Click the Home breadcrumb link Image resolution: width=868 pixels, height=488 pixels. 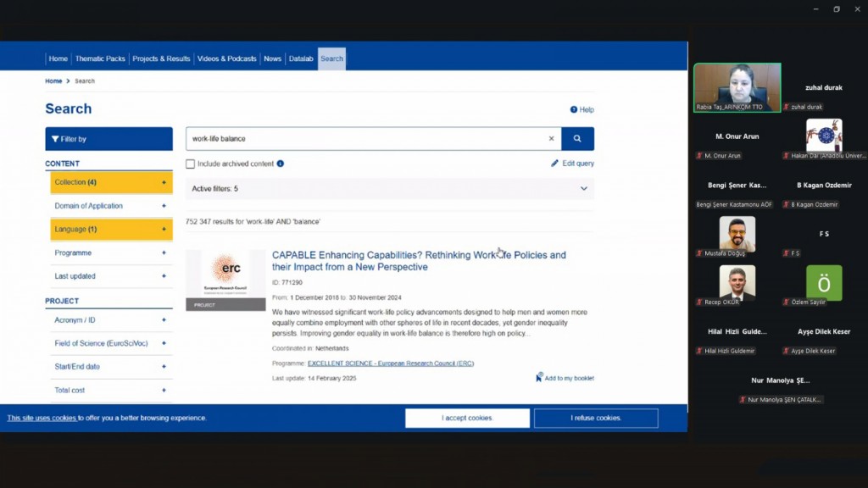[x=53, y=80]
